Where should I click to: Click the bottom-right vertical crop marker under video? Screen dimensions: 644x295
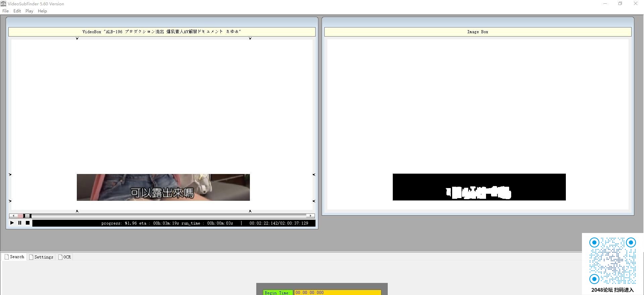250,211
